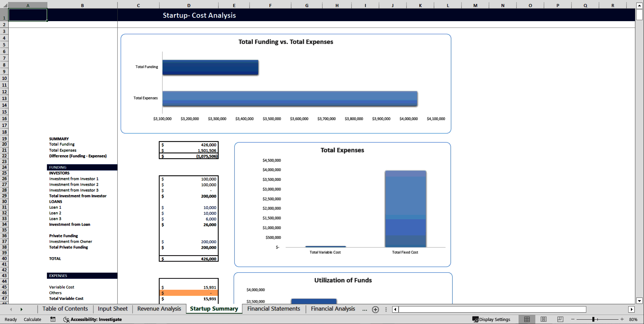Open the Financial Statements tab
644x324 pixels.
point(273,309)
